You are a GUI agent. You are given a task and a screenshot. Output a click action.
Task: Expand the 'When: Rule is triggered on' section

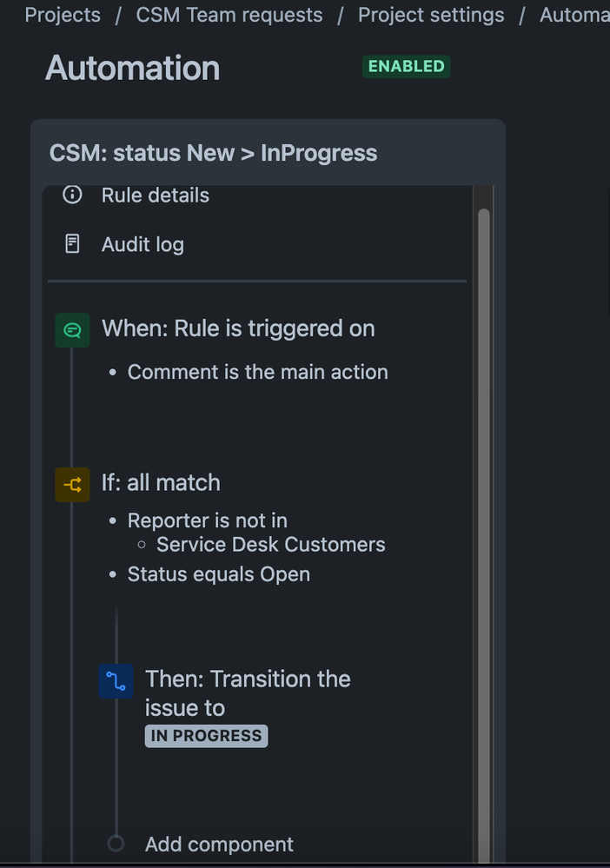pos(238,328)
